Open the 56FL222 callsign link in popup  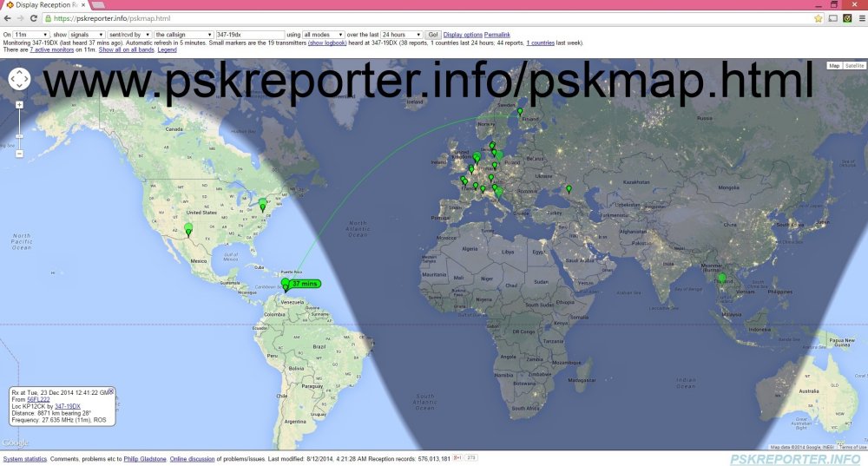click(x=38, y=399)
